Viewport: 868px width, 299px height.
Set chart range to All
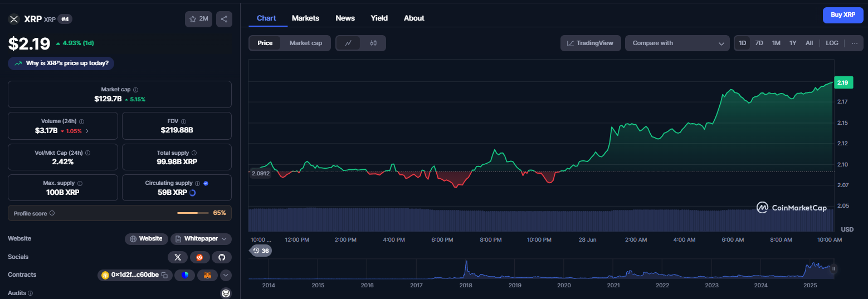[x=809, y=43]
